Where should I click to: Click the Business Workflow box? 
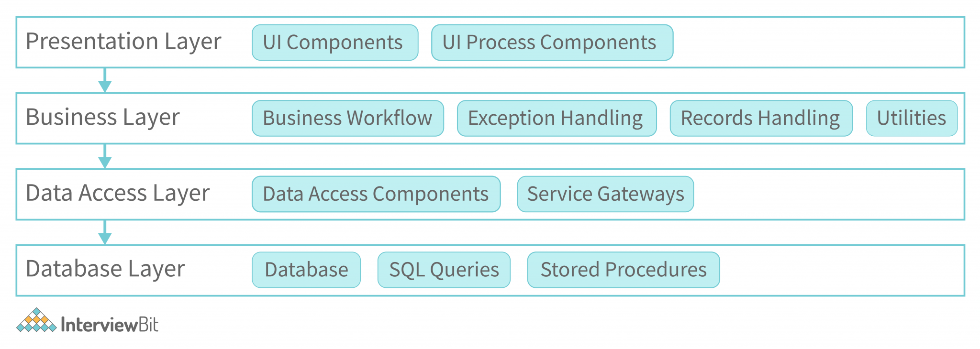pos(348,118)
